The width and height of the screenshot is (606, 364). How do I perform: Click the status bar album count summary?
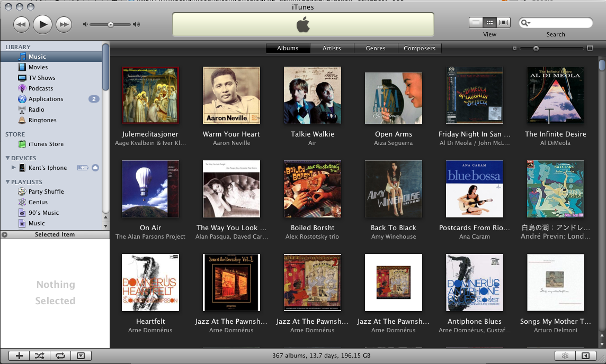pyautogui.click(x=321, y=356)
